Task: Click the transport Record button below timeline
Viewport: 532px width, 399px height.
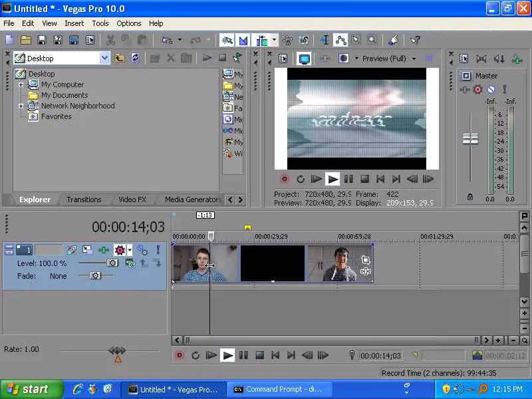Action: [180, 355]
